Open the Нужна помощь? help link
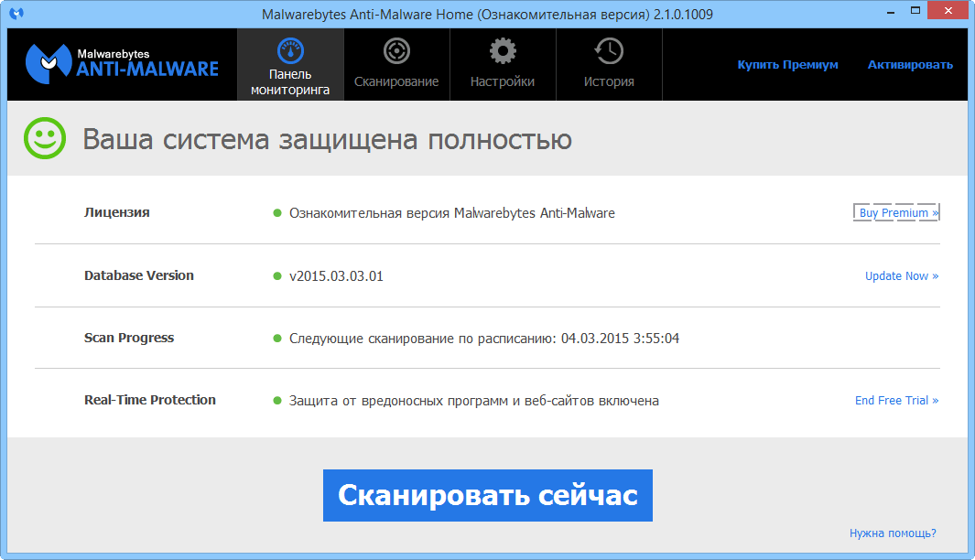The width and height of the screenshot is (975, 560). (894, 532)
